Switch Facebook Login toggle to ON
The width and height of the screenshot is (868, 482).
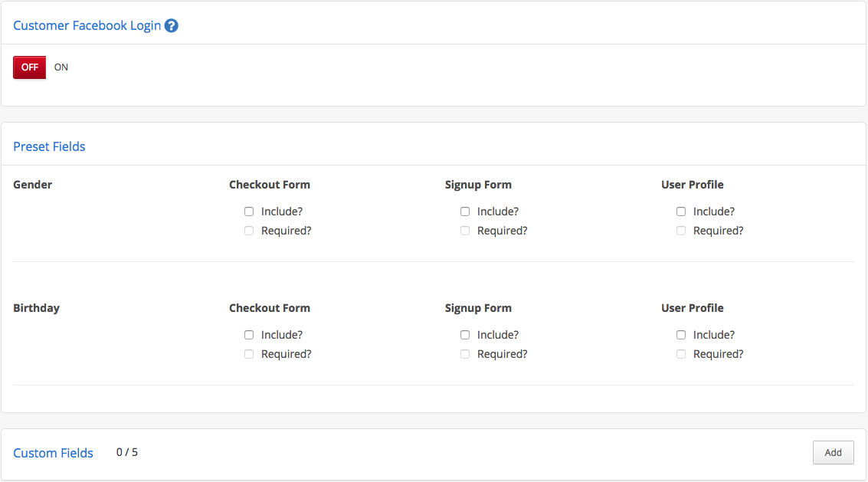pos(61,67)
